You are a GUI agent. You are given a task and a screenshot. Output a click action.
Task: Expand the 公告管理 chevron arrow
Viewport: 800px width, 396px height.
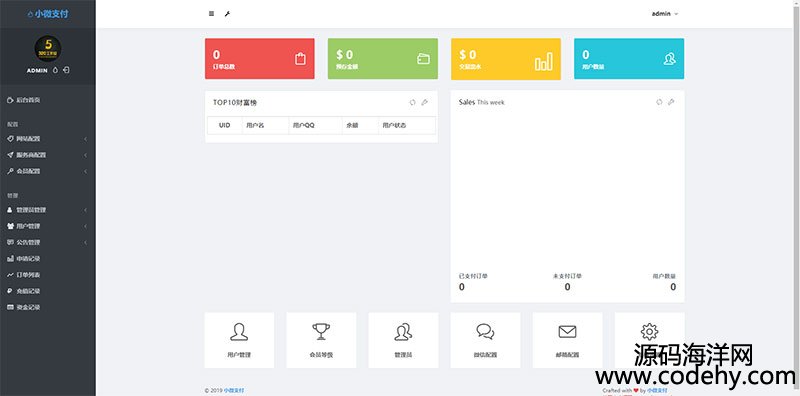pyautogui.click(x=85, y=243)
